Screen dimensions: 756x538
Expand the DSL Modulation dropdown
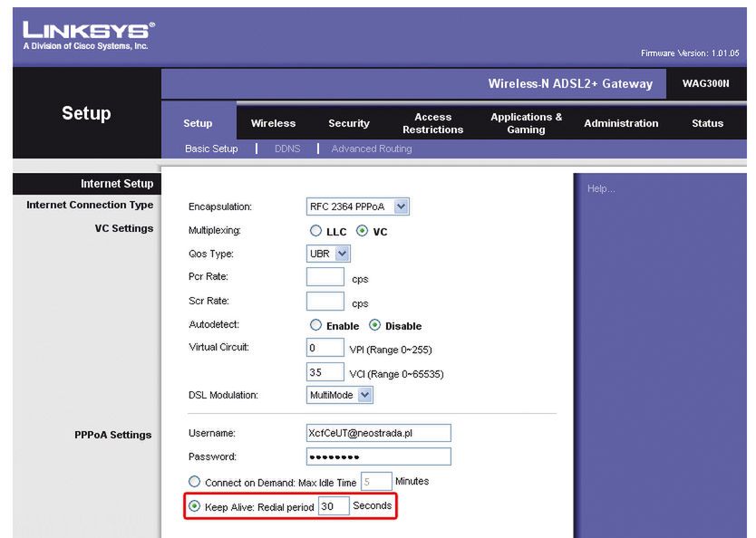[x=339, y=395]
